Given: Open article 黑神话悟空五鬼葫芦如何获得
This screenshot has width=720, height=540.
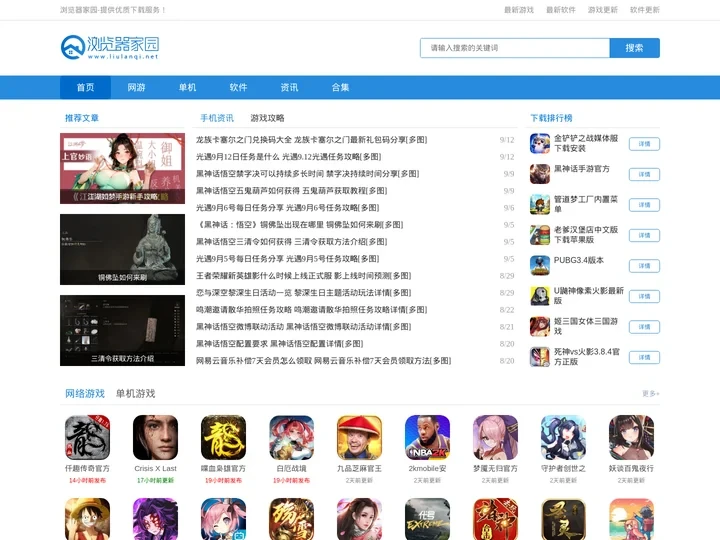Looking at the screenshot, I should coord(292,191).
